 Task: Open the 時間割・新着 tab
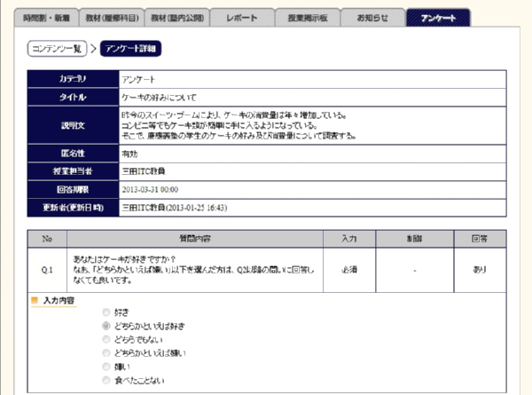[50, 17]
